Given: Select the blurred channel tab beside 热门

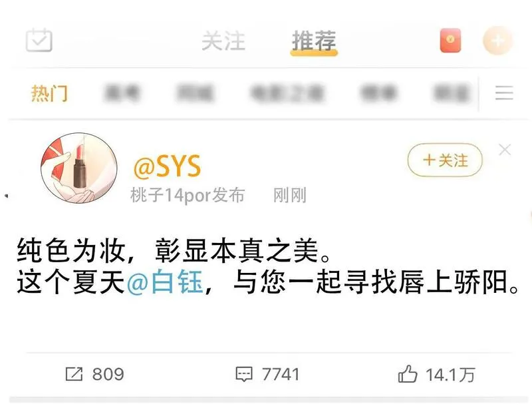Looking at the screenshot, I should click(x=122, y=93).
